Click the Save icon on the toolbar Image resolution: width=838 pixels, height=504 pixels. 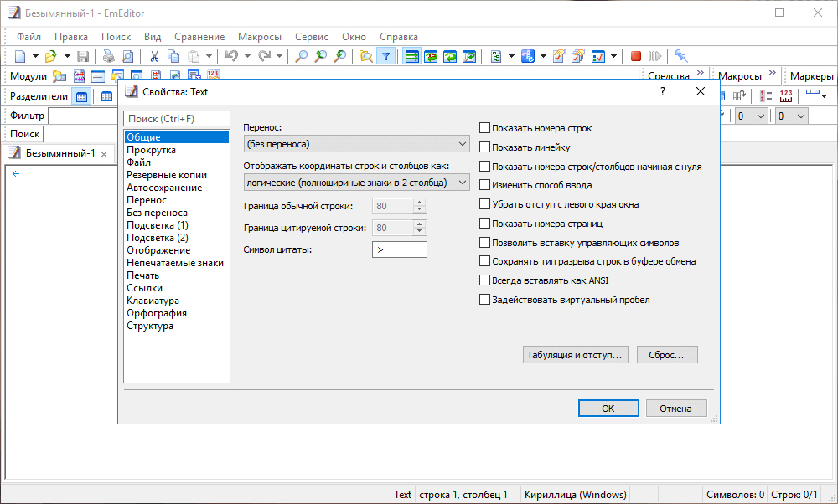coord(83,54)
